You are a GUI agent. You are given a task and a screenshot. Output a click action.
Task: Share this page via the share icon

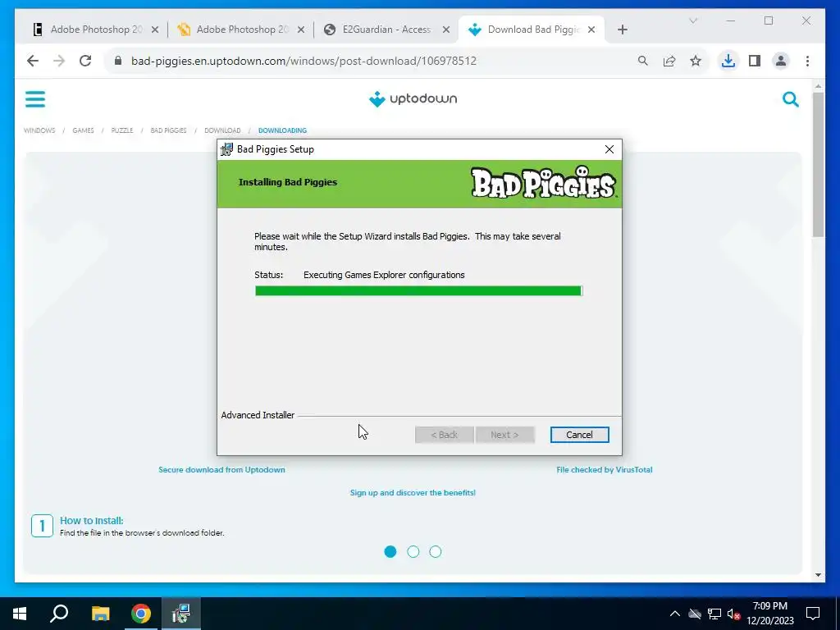669,61
